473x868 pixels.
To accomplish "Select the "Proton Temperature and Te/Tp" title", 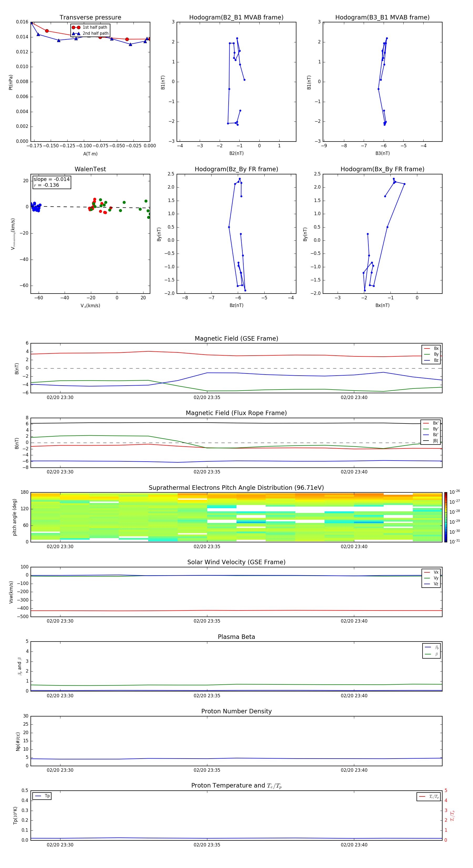I will coord(236,786).
